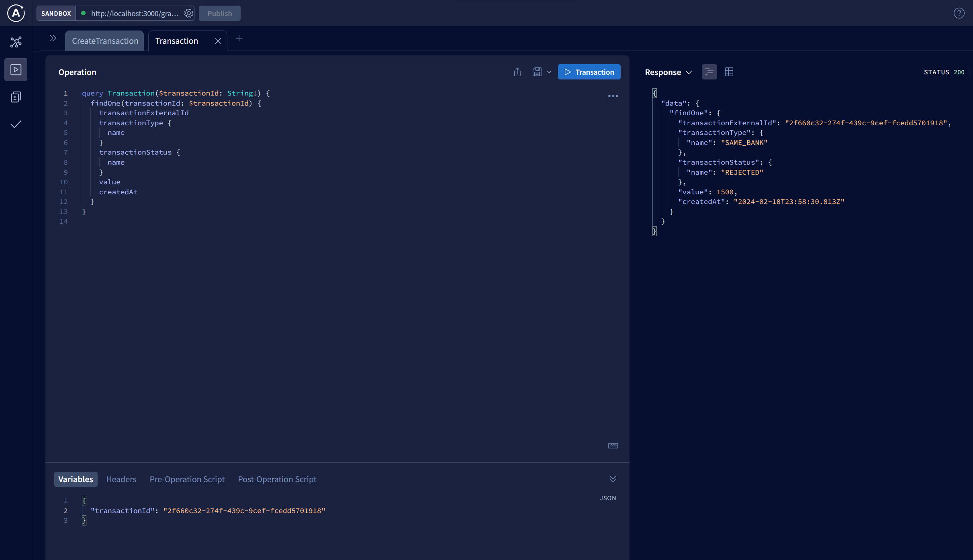973x560 pixels.
Task: Open the Schema graph sidebar icon
Action: point(16,42)
